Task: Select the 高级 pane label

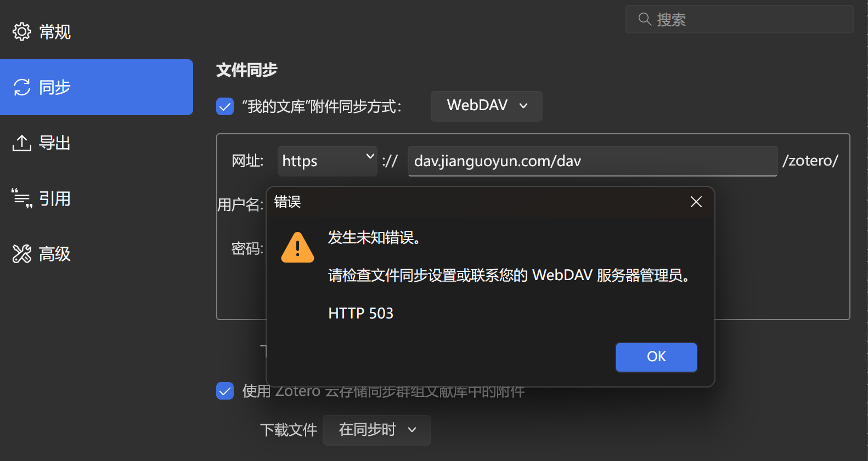Action: click(55, 254)
